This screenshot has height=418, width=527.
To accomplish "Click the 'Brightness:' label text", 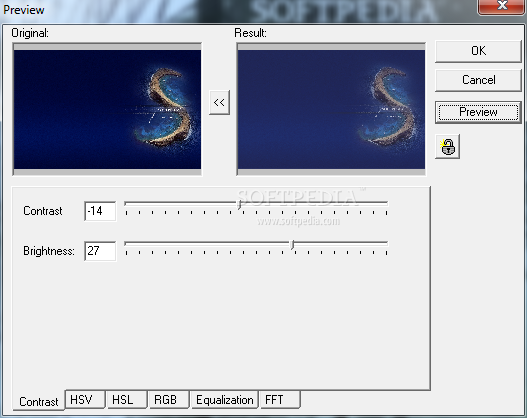I will tap(49, 251).
